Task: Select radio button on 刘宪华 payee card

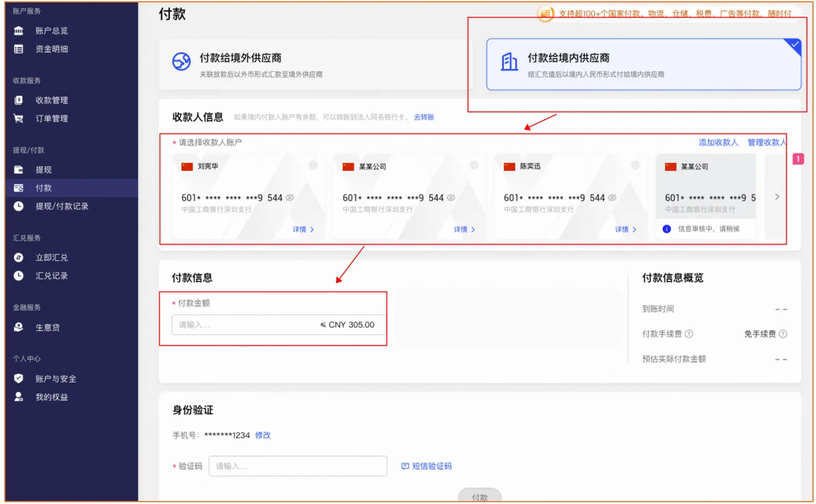Action: coord(313,165)
